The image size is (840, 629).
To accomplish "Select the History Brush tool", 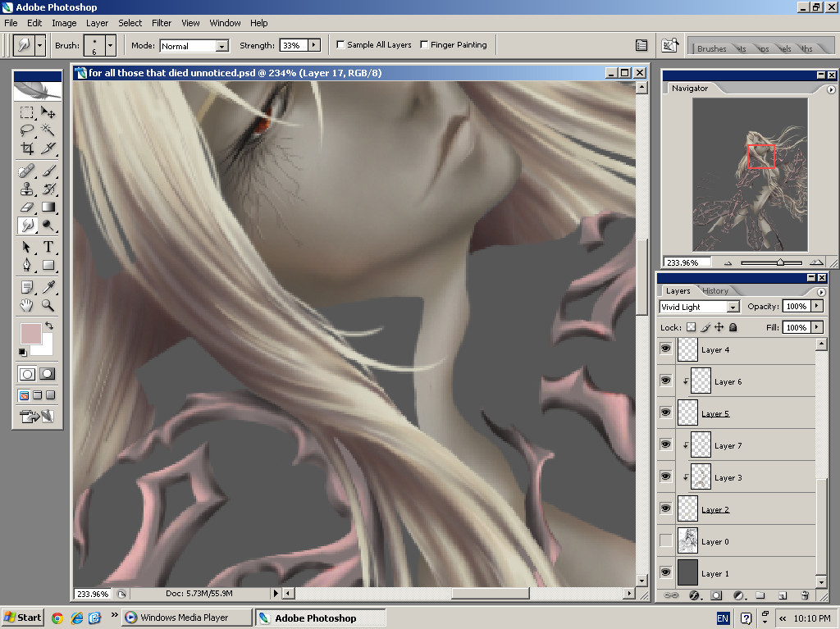I will [x=48, y=189].
